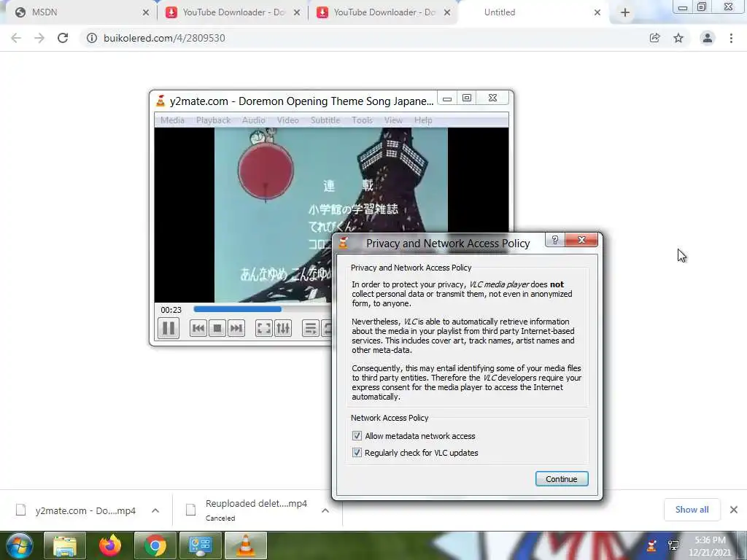Open the Tools menu in VLC

point(362,120)
